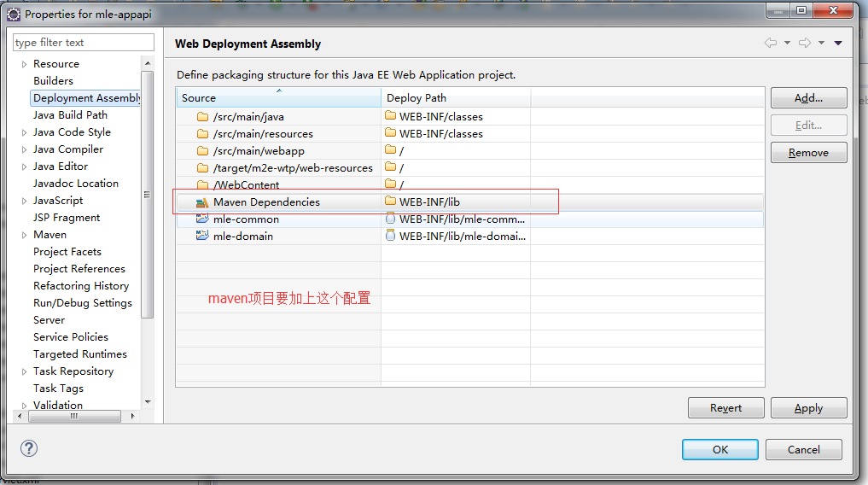Open Run/Debug Settings page
This screenshot has height=485, width=868.
(x=83, y=303)
